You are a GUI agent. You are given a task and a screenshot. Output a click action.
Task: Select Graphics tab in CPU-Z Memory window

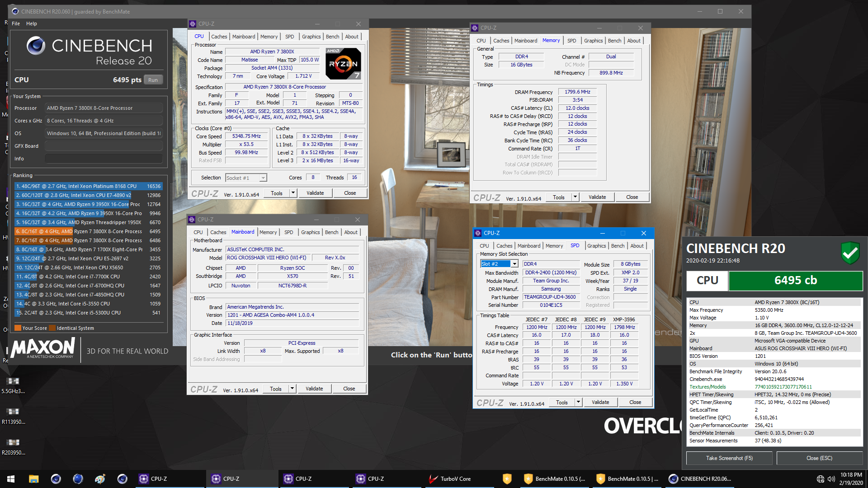click(593, 41)
